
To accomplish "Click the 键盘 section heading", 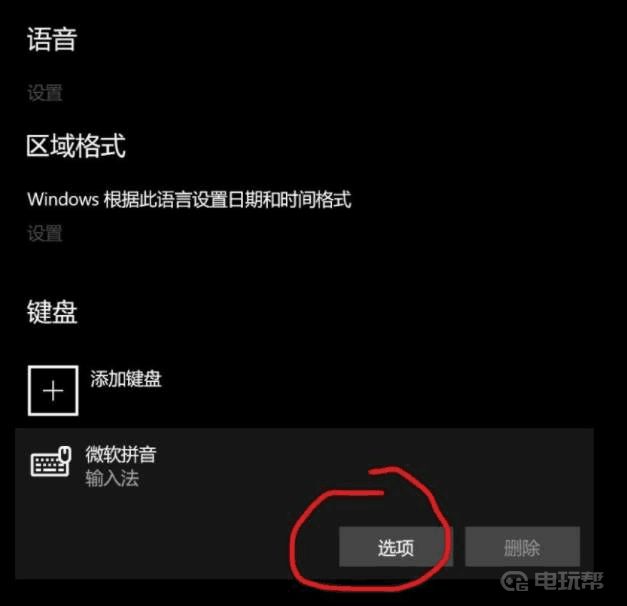I will (52, 312).
